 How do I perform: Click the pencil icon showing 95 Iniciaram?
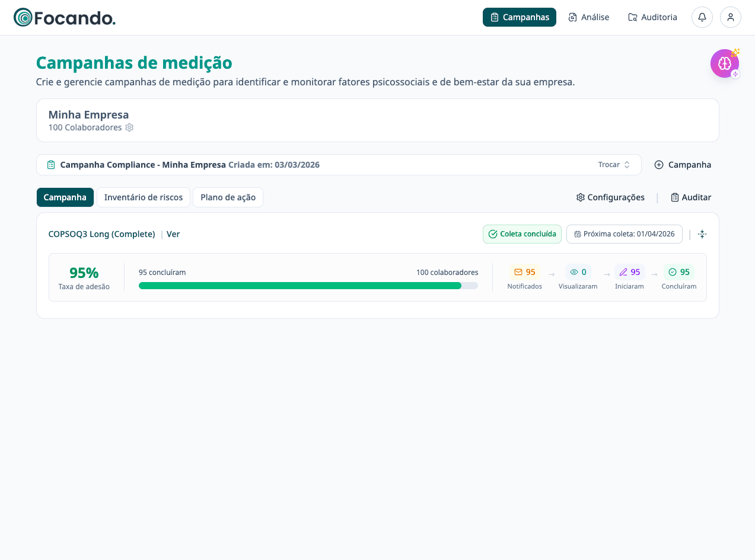tap(630, 271)
